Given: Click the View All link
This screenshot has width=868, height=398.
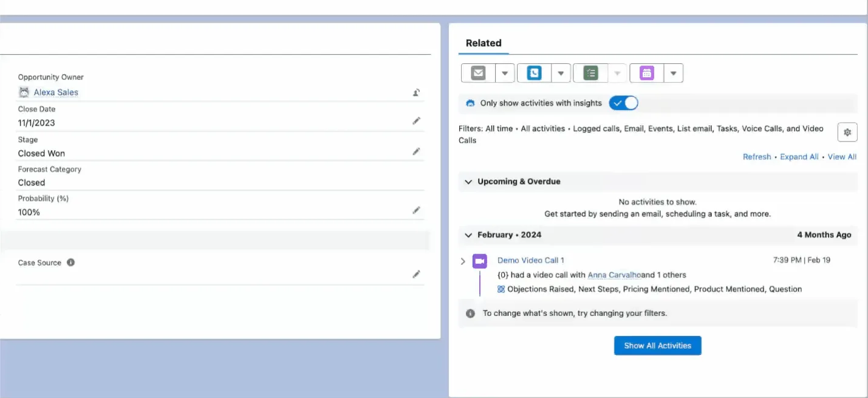Looking at the screenshot, I should point(842,157).
